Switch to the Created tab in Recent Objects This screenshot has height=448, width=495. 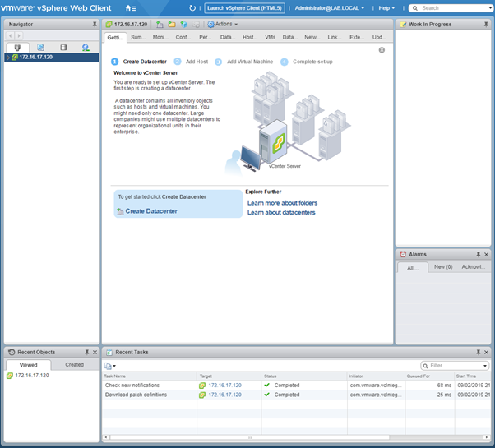[75, 365]
